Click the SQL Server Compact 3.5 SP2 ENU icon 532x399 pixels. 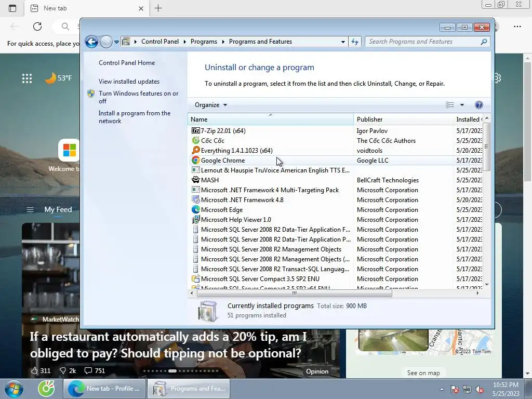pos(196,278)
